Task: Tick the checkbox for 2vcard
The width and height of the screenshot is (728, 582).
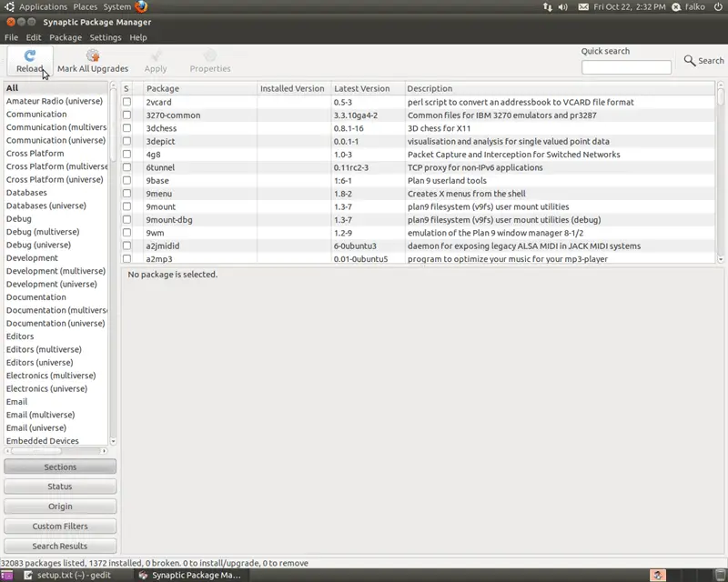Action: click(126, 102)
